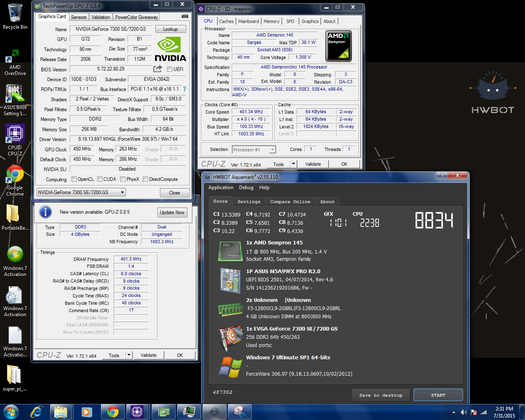Click Save to desktop in Aquamark
525x420 pixels.
[381, 395]
